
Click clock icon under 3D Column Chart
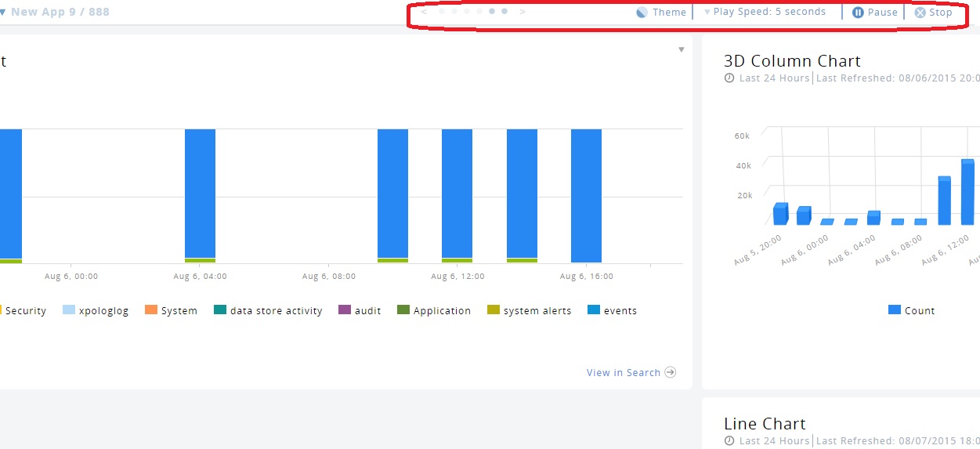point(729,78)
